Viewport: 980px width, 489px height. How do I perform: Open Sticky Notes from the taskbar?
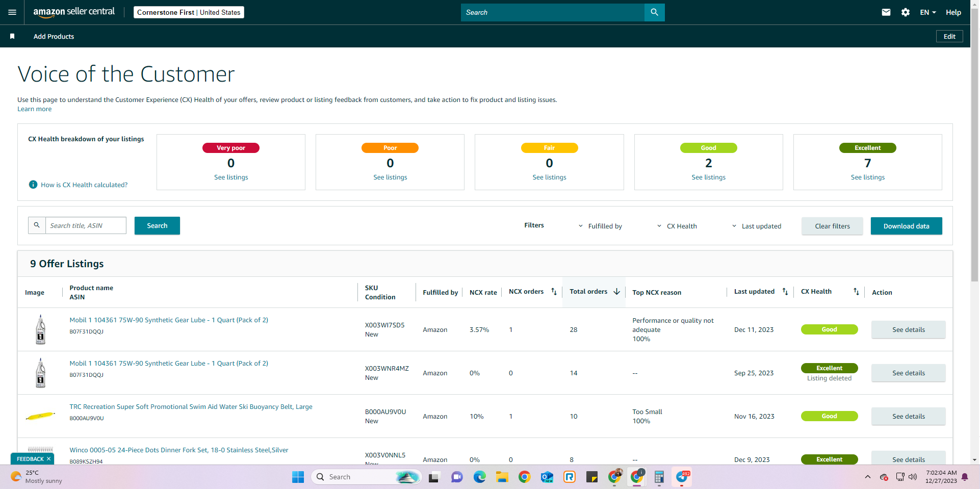(x=592, y=477)
